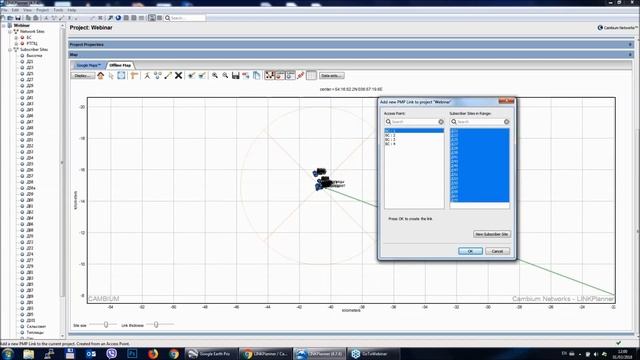Click the blue globe icon in main toolbar

[x=118, y=18]
